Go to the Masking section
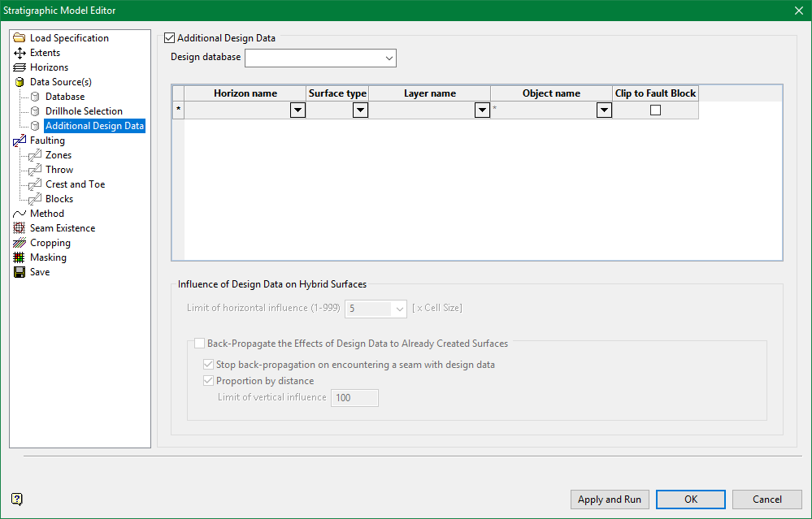812x519 pixels. coord(48,257)
